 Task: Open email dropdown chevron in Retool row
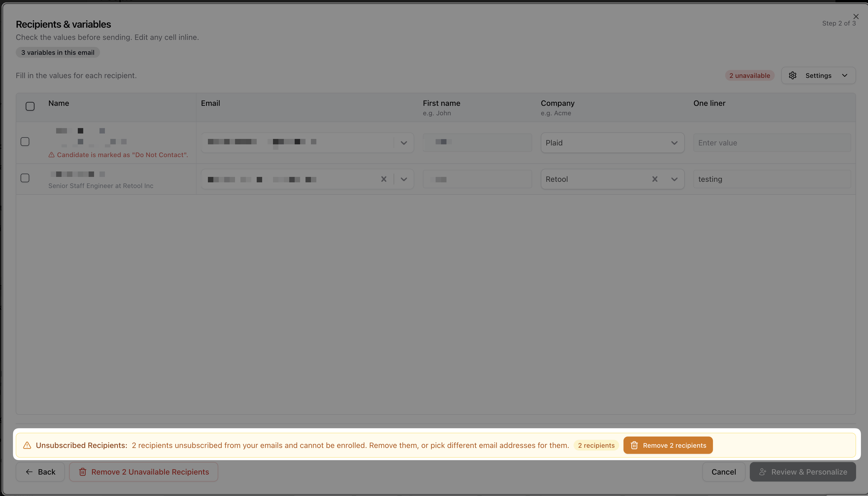pyautogui.click(x=404, y=179)
